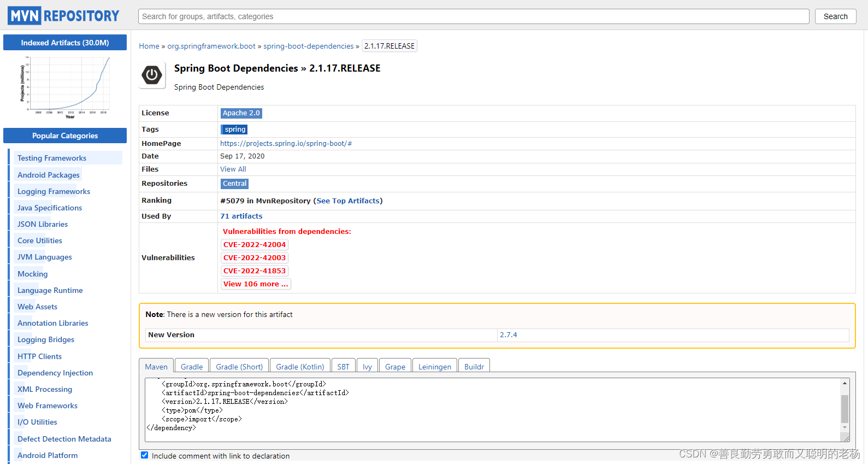Screen dimensions: 868x464
Task: Open the projects.spring.io homepage link
Action: pyautogui.click(x=286, y=143)
